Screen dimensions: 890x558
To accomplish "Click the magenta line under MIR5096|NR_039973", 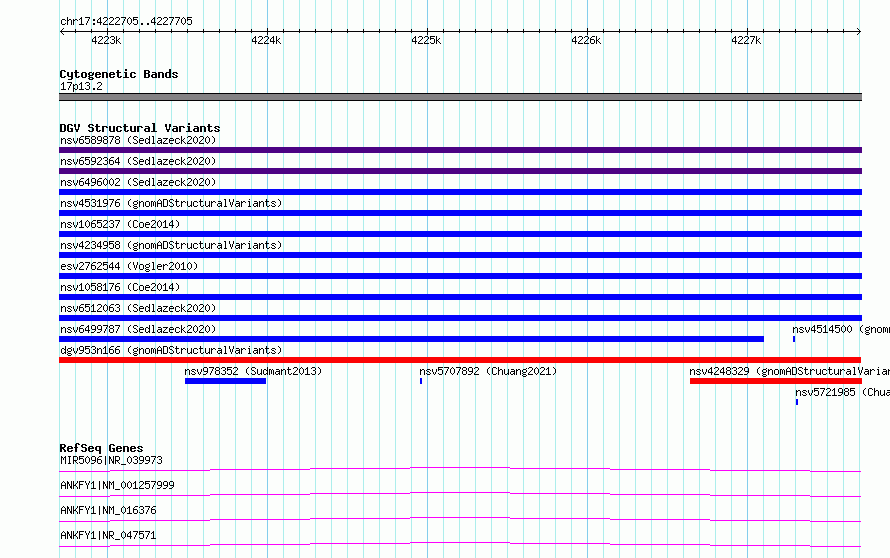I will (460, 469).
